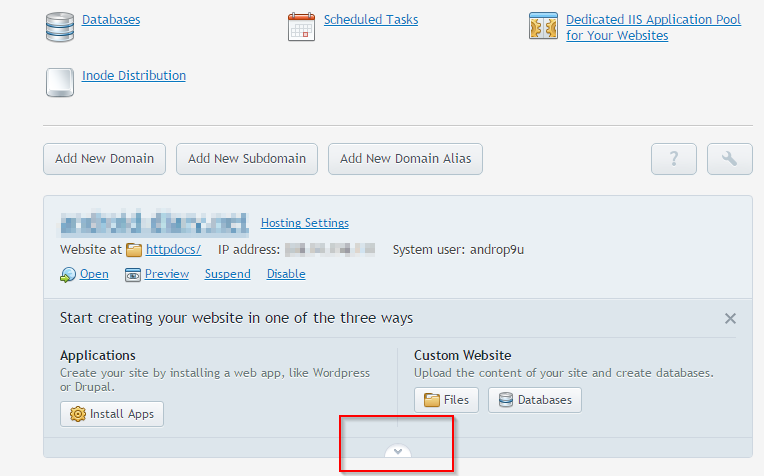Viewport: 764px width, 476px height.
Task: Close the website creation hints panel
Action: (x=730, y=318)
